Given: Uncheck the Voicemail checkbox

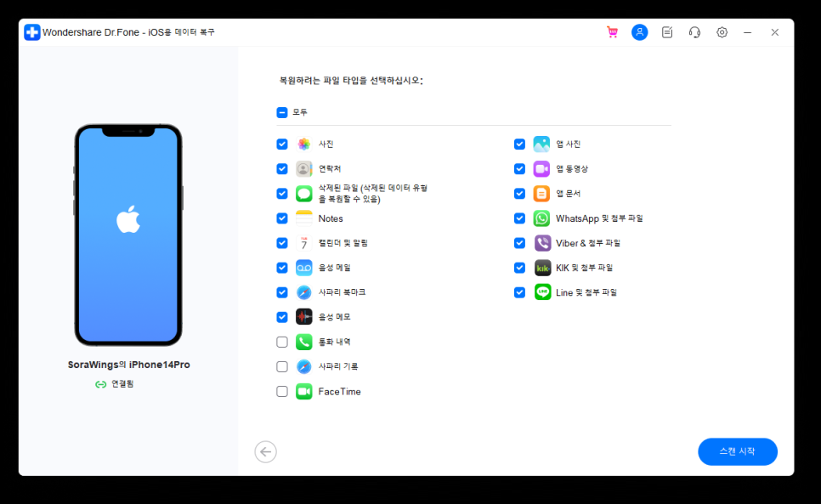Looking at the screenshot, I should (281, 268).
